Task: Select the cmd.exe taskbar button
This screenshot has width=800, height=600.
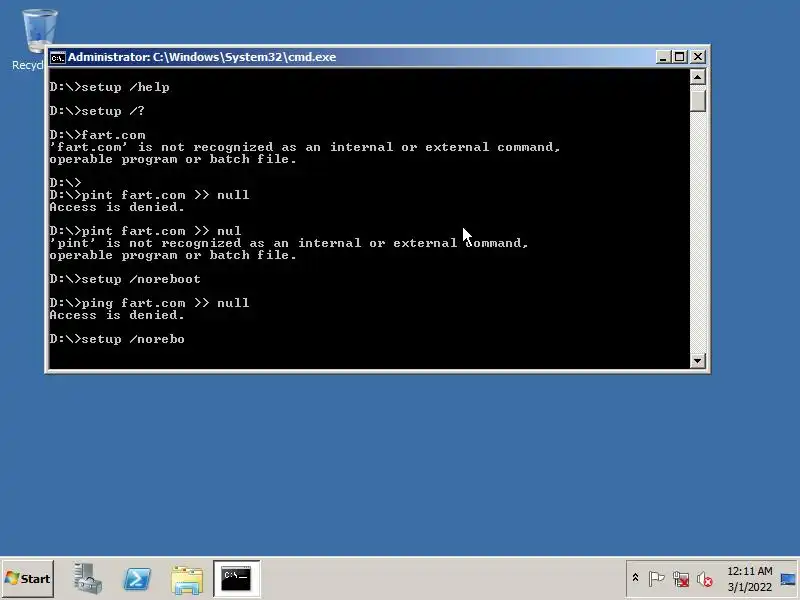Action: tap(237, 579)
